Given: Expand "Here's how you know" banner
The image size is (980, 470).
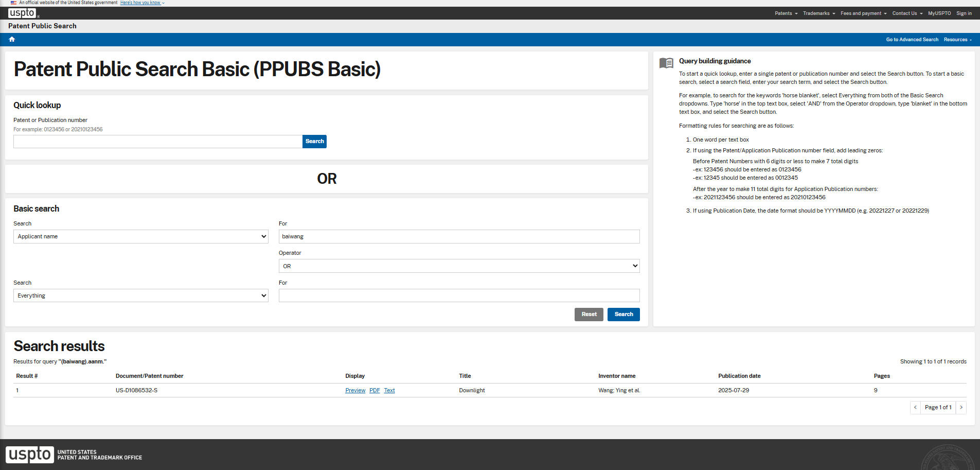Looking at the screenshot, I should click(x=142, y=3).
